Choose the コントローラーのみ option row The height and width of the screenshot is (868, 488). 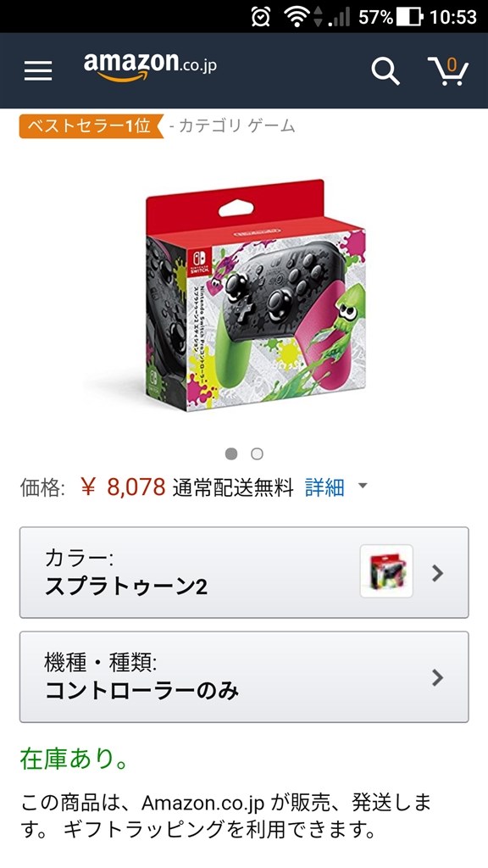point(244,677)
